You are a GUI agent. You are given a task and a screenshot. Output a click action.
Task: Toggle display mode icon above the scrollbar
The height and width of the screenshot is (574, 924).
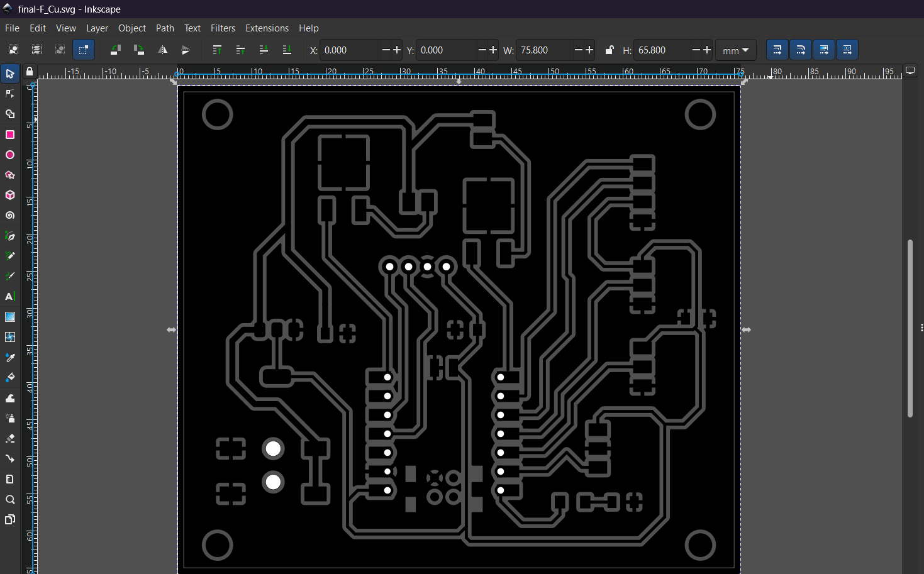point(910,70)
